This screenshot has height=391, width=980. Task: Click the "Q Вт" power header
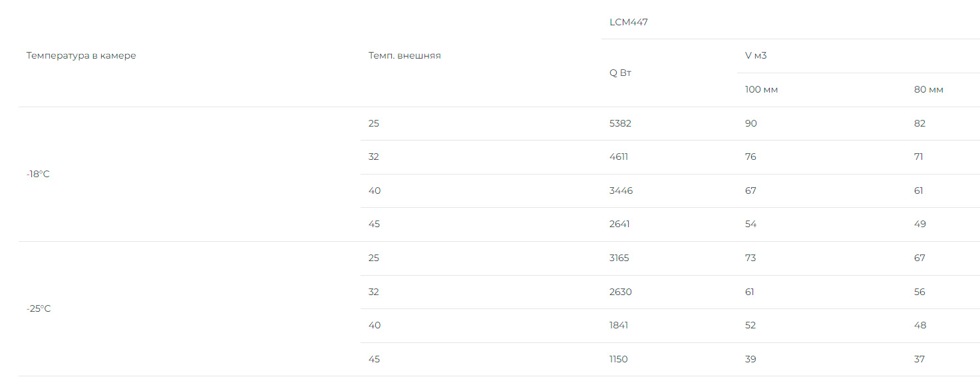(x=620, y=73)
